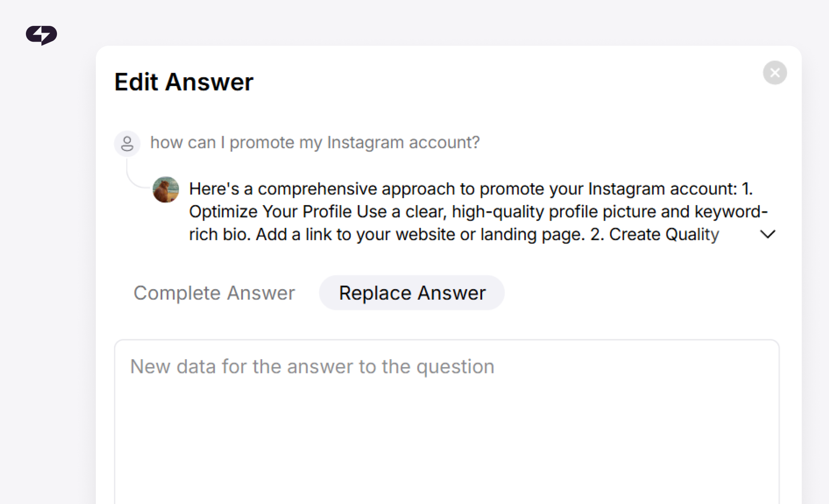Select the person silhouette icon next to the question
The image size is (829, 504).
point(127,144)
